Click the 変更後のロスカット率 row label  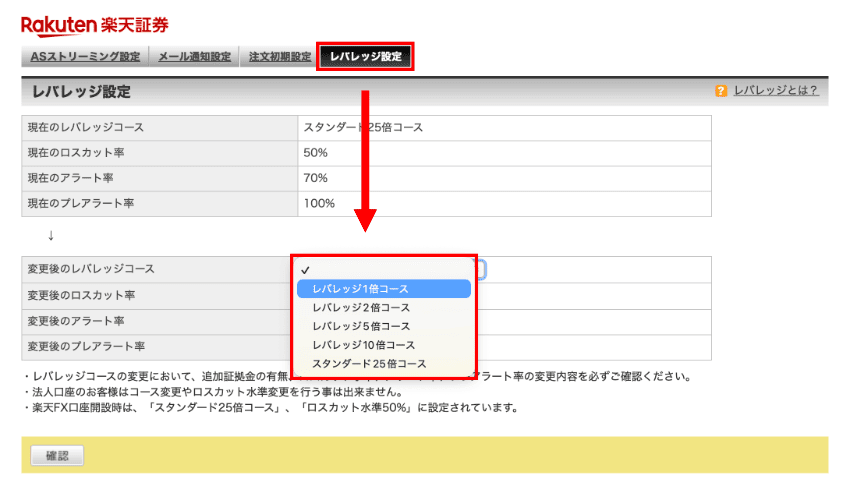[x=81, y=295]
